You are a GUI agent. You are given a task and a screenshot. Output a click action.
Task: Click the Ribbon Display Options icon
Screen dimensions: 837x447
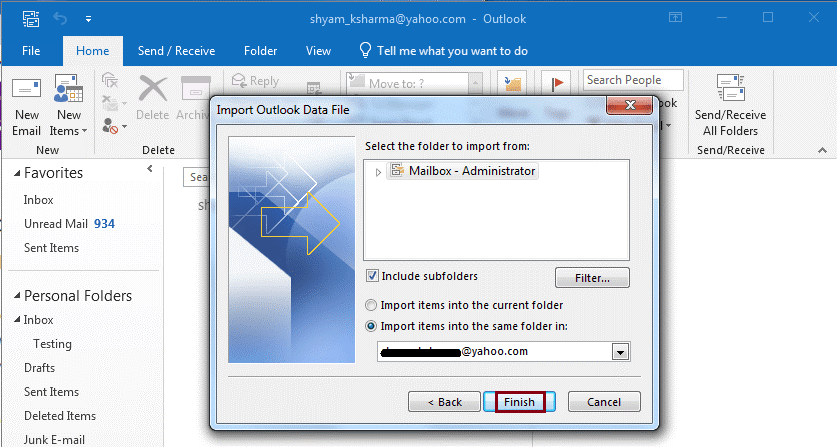point(675,18)
